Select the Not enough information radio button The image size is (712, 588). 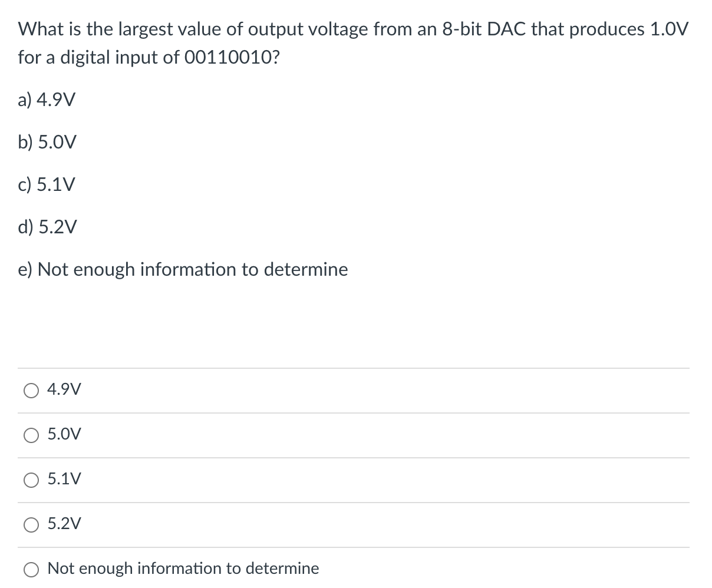[31, 569]
